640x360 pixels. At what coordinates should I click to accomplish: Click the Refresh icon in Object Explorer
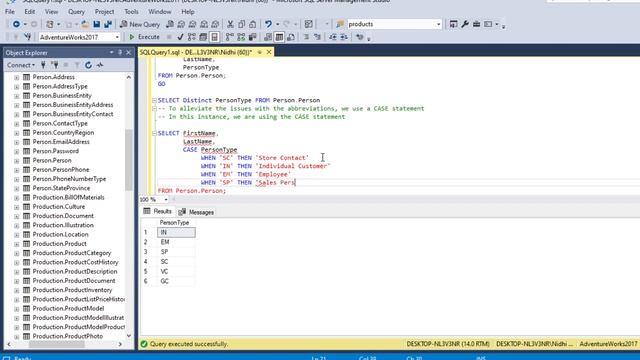point(88,65)
